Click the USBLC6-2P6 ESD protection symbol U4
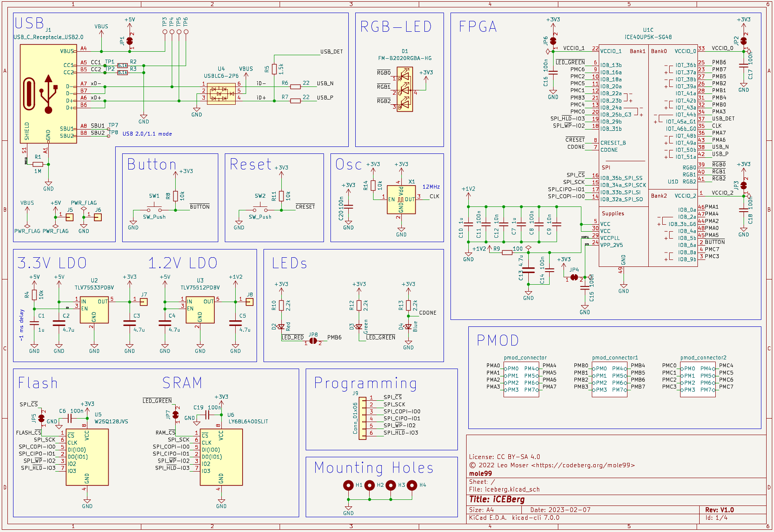This screenshot has height=532, width=774. (221, 93)
